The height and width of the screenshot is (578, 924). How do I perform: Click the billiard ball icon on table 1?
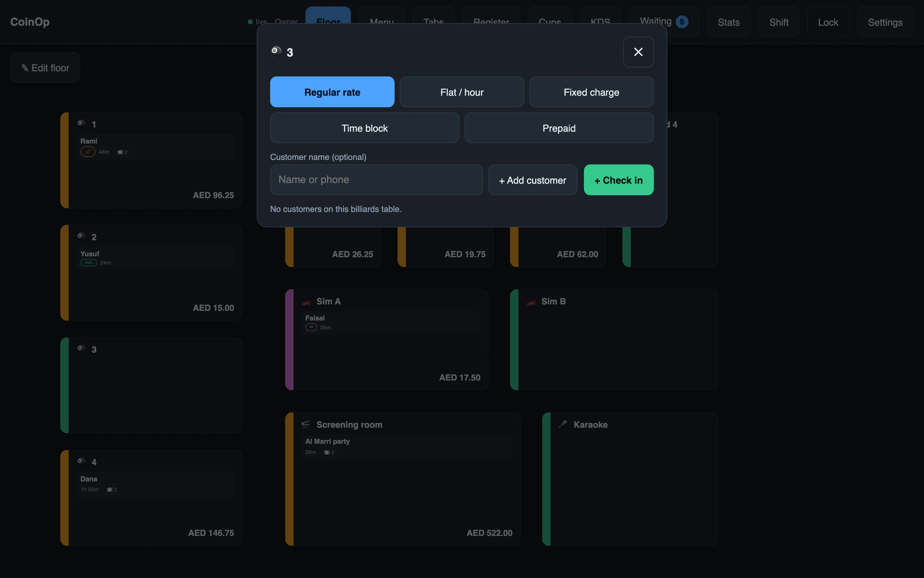81,123
